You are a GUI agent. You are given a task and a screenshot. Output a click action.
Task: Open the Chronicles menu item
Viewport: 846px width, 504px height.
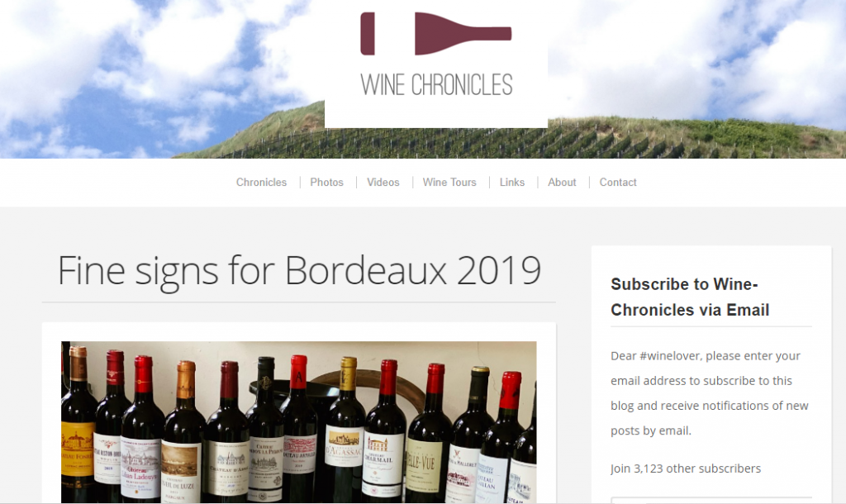pyautogui.click(x=261, y=183)
